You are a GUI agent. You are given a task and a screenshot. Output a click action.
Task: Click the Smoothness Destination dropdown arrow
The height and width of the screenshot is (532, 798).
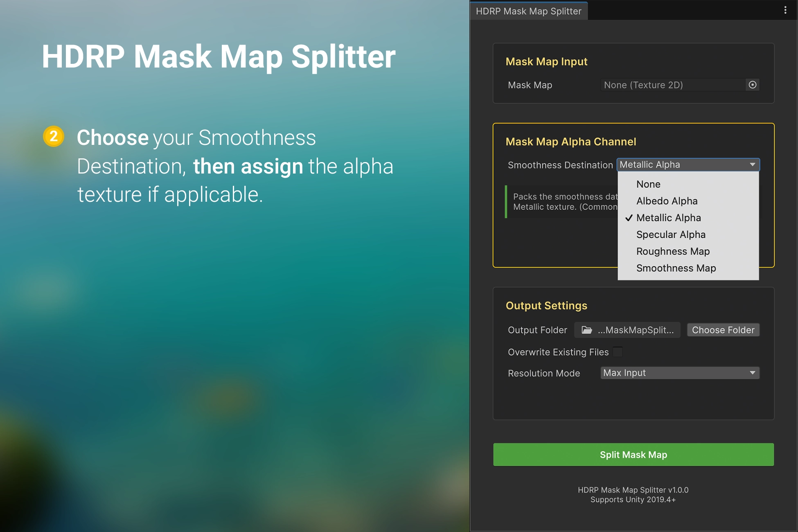752,165
